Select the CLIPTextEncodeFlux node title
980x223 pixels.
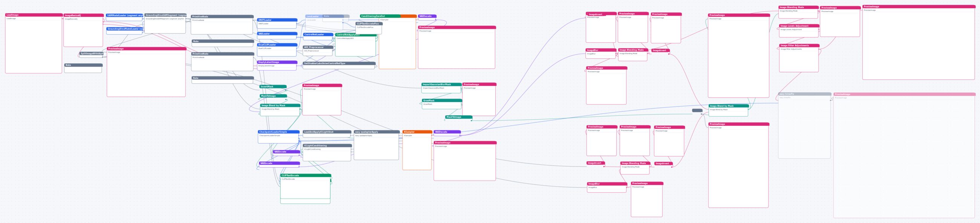click(x=369, y=24)
